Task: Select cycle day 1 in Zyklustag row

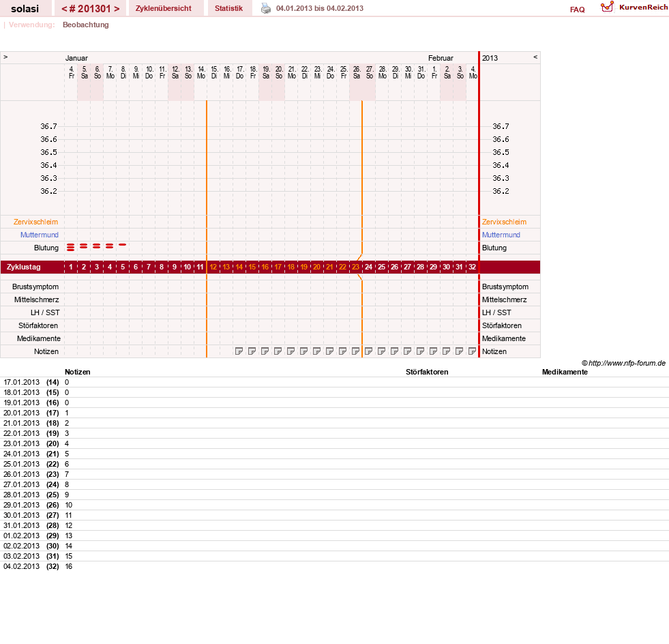Action: [x=71, y=267]
